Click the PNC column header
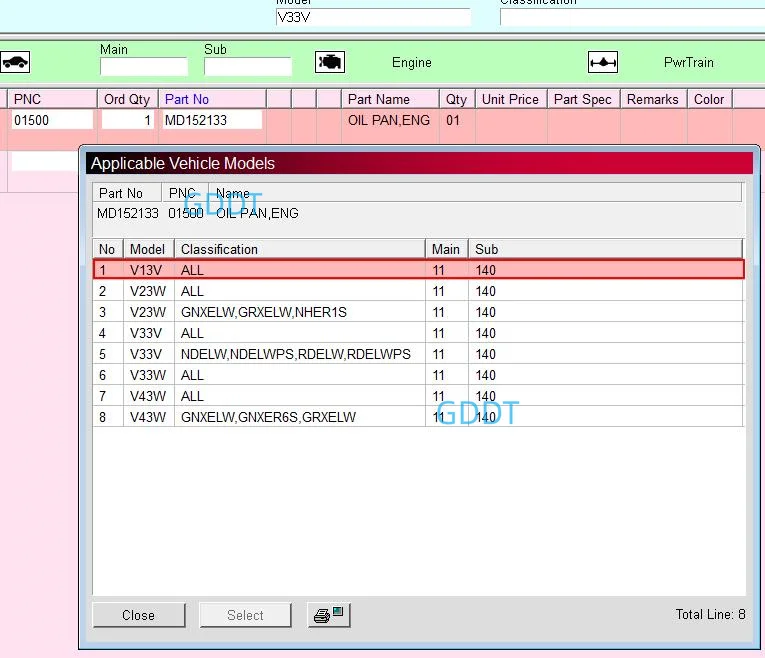 pyautogui.click(x=52, y=99)
